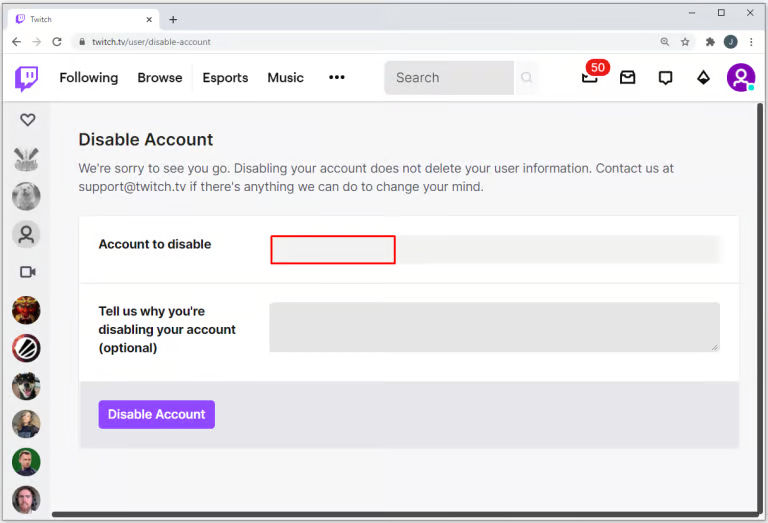Viewport: 768px width, 523px height.
Task: Click the reason for disabling text area
Action: 495,327
